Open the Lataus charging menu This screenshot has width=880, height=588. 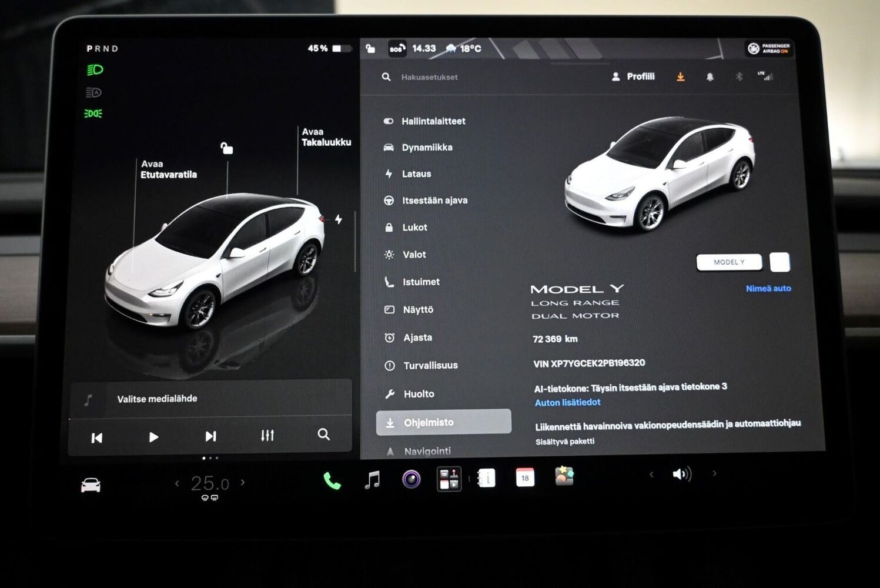(409, 174)
